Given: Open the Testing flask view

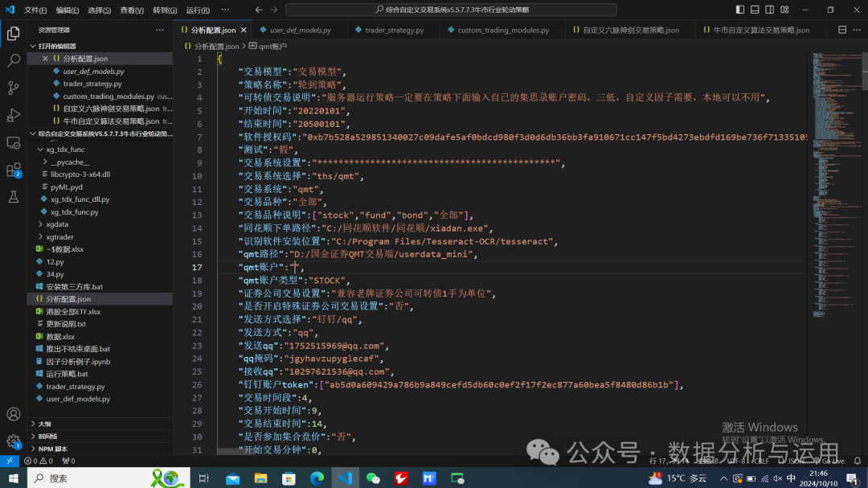Looking at the screenshot, I should (x=14, y=197).
